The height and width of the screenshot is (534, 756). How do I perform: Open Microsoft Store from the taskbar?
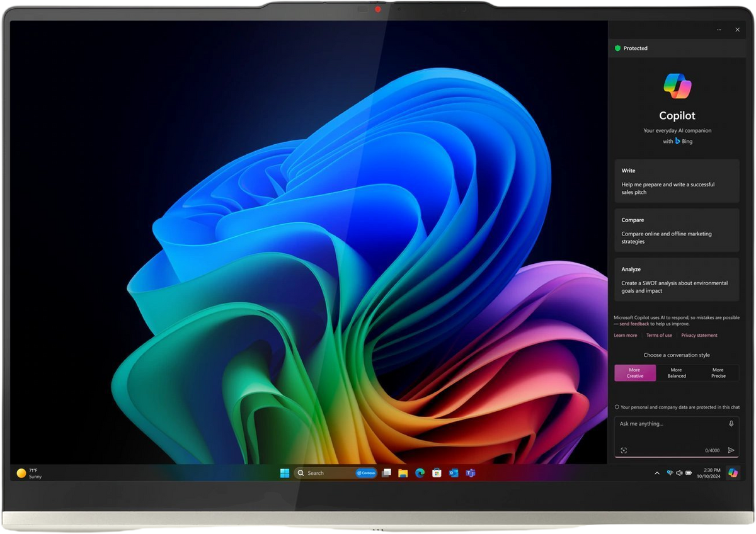coord(437,473)
